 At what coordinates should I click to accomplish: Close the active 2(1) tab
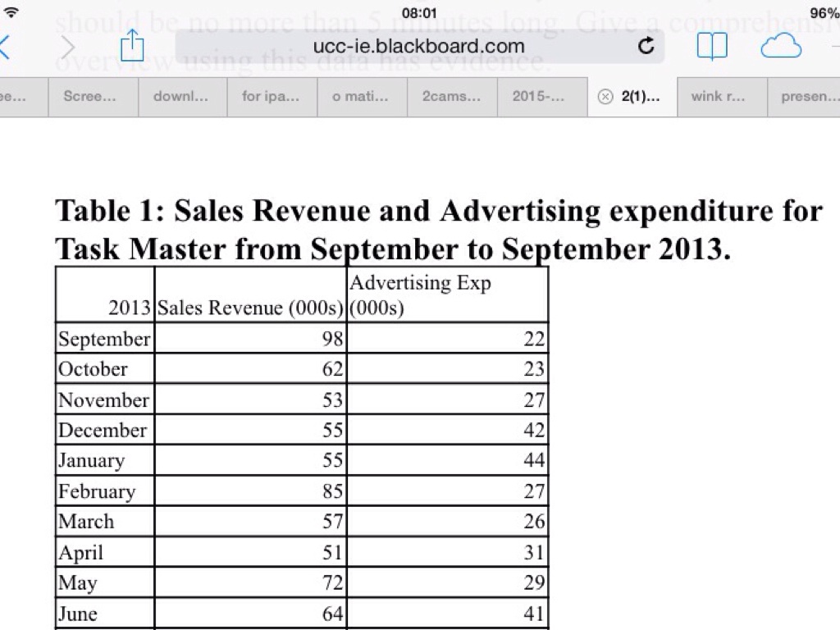point(605,97)
